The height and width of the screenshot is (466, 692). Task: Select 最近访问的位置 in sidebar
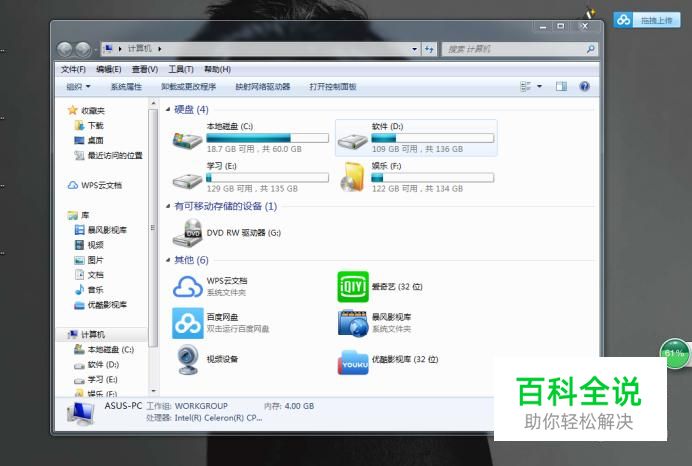click(109, 155)
